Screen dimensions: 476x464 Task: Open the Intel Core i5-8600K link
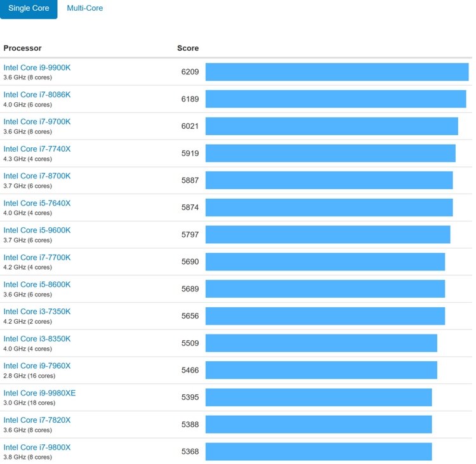tap(37, 284)
